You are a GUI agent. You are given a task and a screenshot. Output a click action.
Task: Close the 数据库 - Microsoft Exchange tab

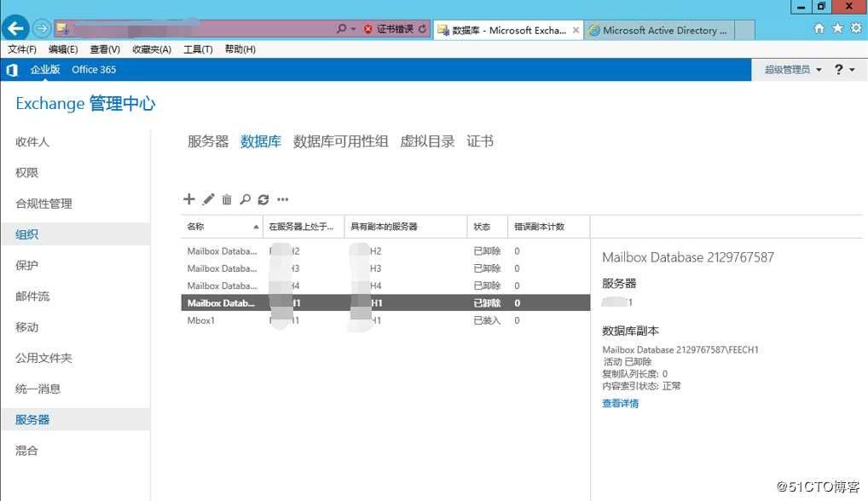click(x=576, y=31)
